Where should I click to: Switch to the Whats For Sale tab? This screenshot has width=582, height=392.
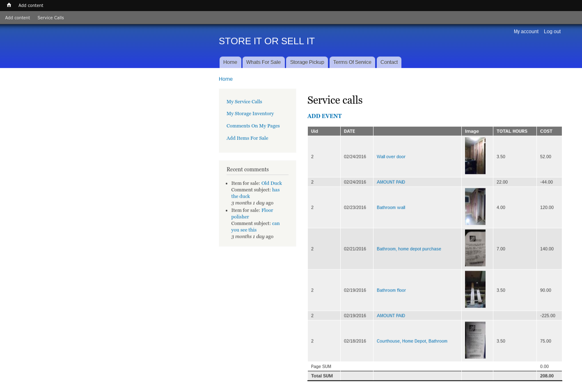pyautogui.click(x=263, y=62)
